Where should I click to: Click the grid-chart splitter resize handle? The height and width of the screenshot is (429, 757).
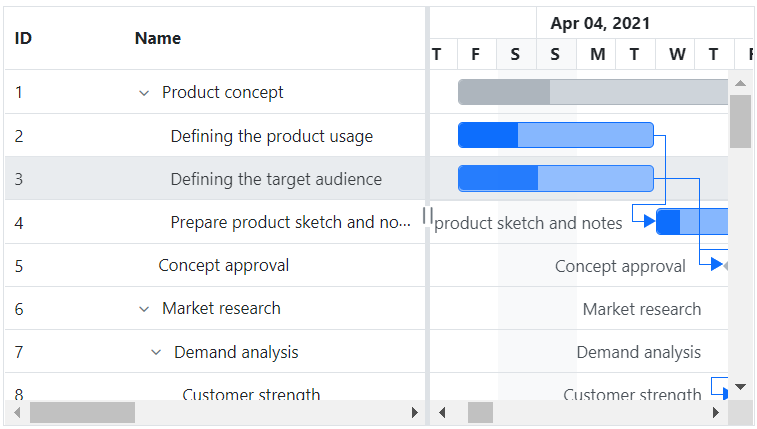click(427, 215)
